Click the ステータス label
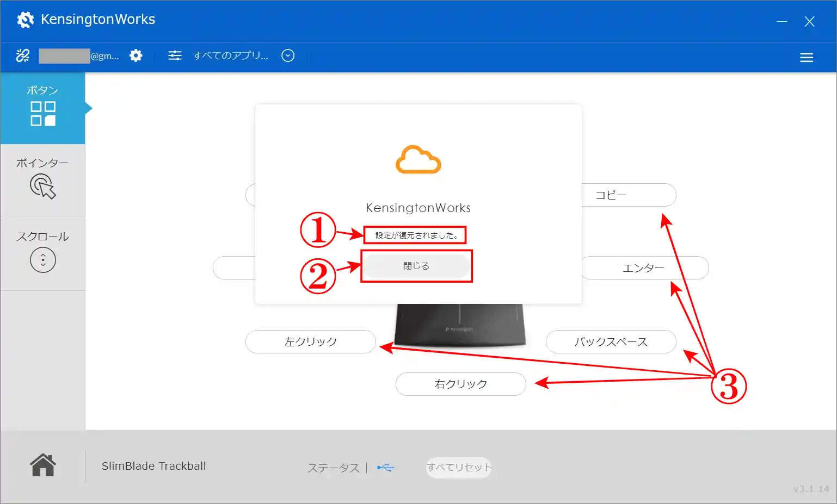837x504 pixels. pos(334,468)
